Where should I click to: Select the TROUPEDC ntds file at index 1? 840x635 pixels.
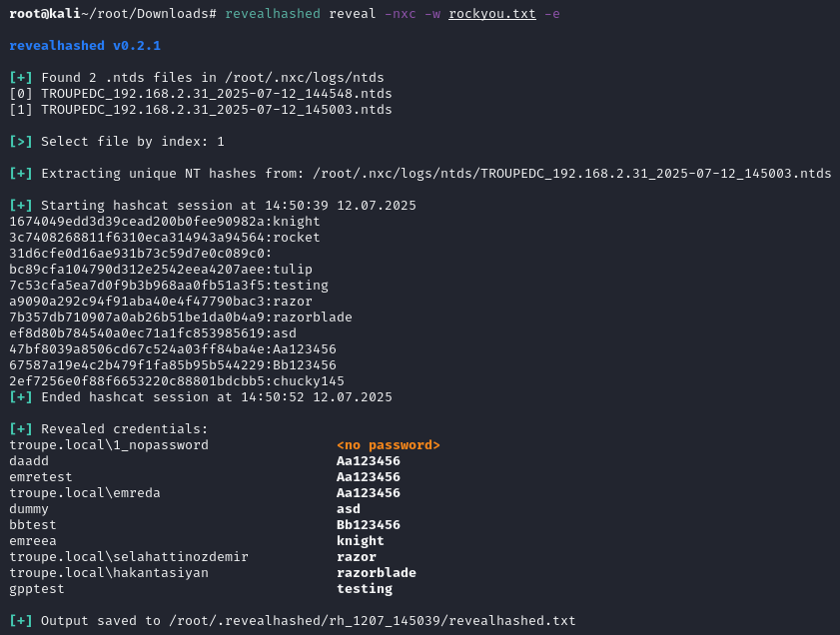[216, 110]
